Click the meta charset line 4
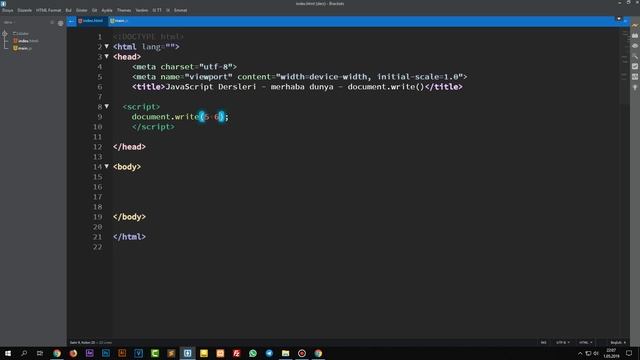The image size is (640, 360). click(x=184, y=67)
